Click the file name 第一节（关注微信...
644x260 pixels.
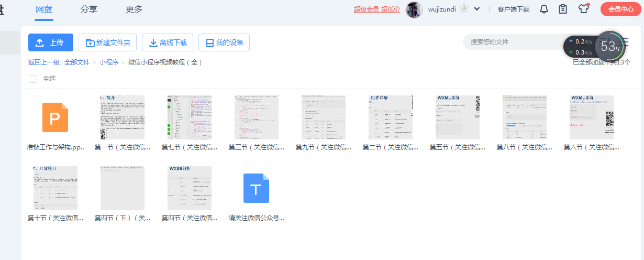tap(123, 147)
